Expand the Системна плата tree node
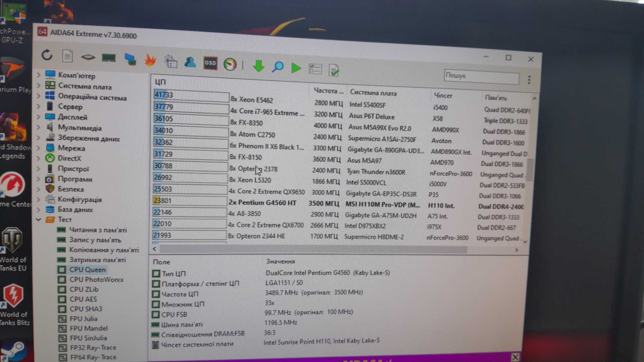 coord(39,85)
